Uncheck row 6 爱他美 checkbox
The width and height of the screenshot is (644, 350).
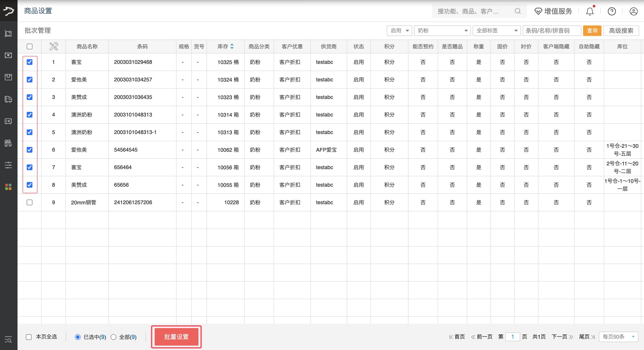click(x=30, y=150)
